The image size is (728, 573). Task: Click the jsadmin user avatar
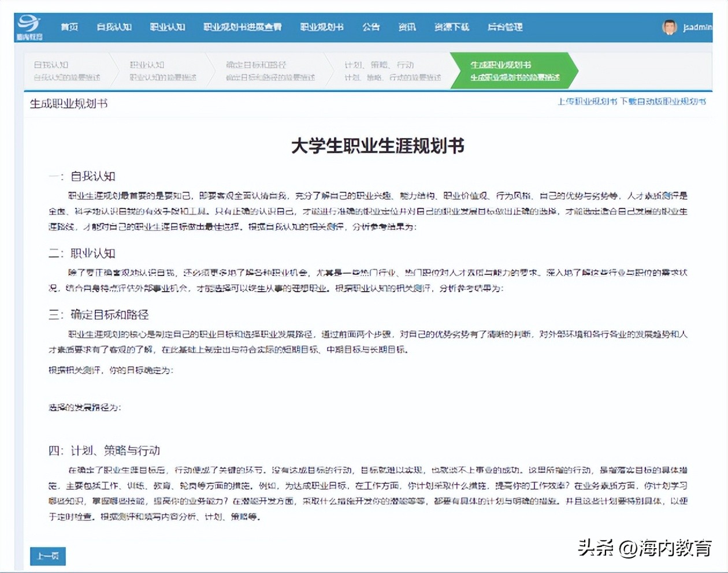(x=669, y=27)
